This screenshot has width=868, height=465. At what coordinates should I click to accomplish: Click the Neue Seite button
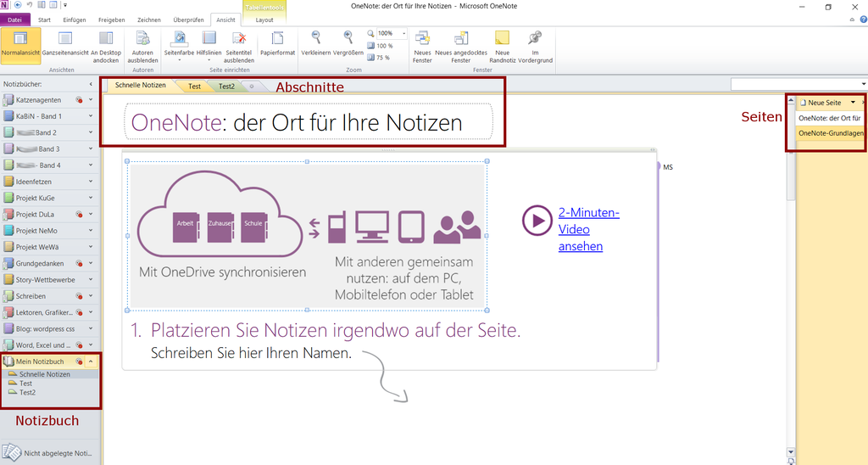point(821,103)
